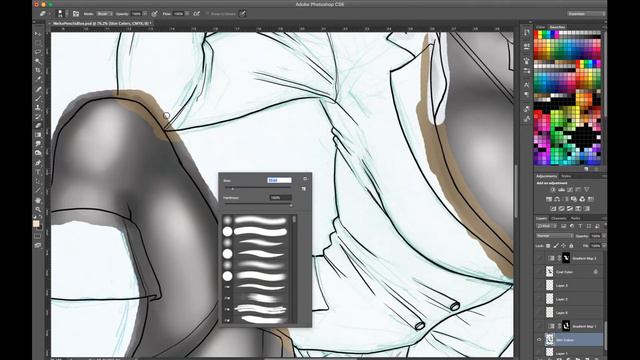Image resolution: width=640 pixels, height=360 pixels.
Task: Select the Type tool
Action: [38, 172]
